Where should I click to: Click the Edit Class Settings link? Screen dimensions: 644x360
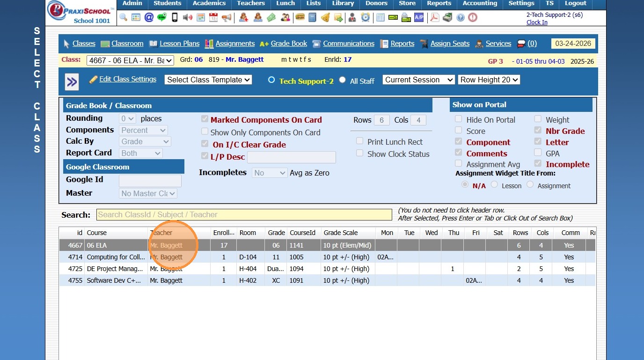127,80
